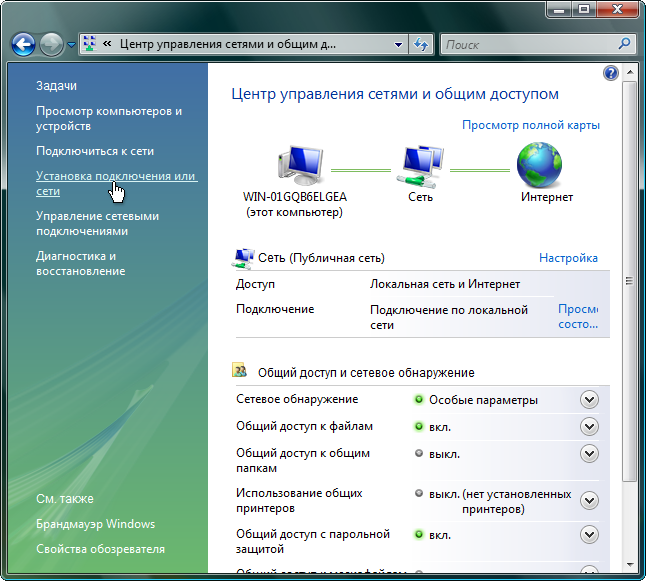
Task: Expand Общий доступ к файлам chevron
Action: pyautogui.click(x=589, y=426)
